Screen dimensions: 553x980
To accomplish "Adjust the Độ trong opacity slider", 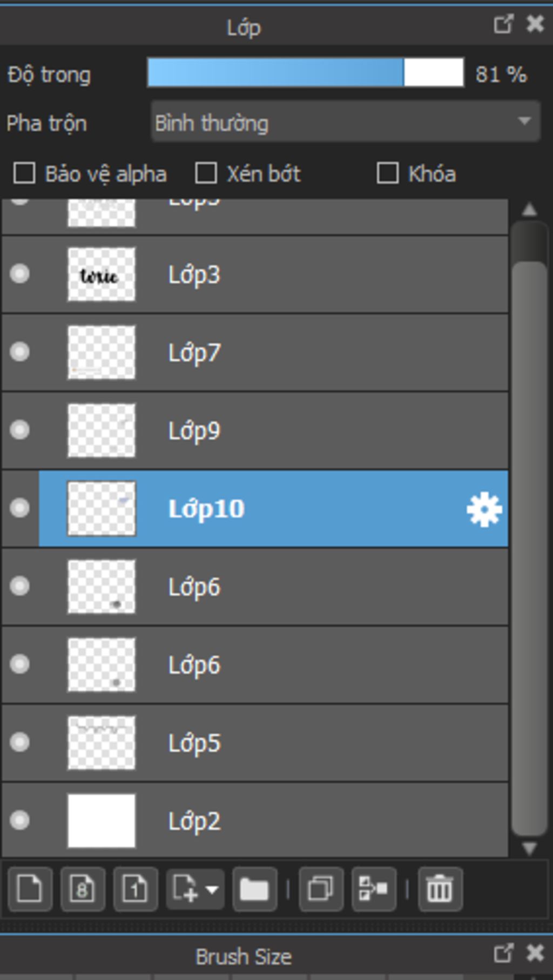I will pos(306,73).
